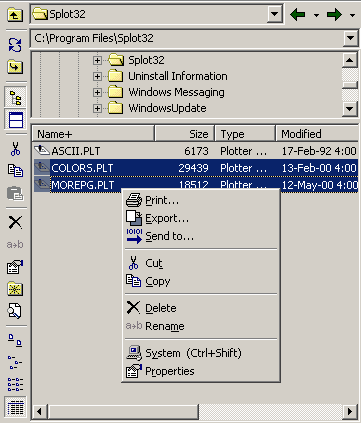Click the 17-Feb-92 modified date cell
Viewport: 361px width, 423px height.
(x=319, y=151)
